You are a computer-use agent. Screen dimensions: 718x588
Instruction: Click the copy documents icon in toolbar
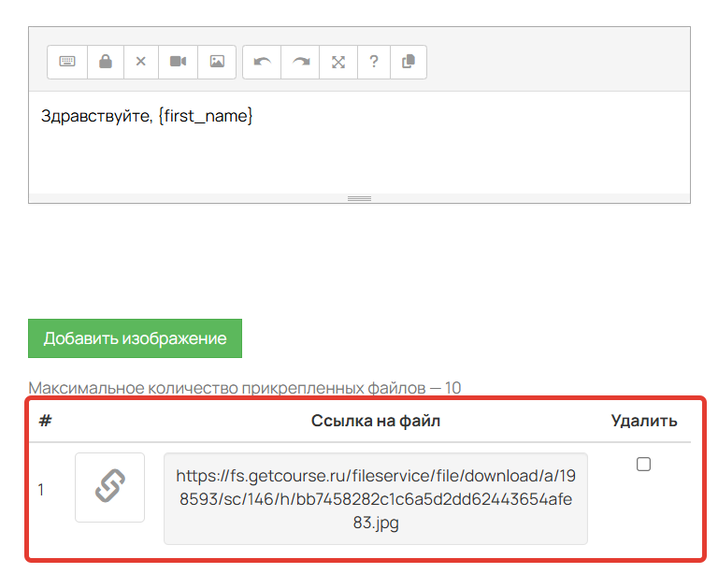click(x=408, y=62)
